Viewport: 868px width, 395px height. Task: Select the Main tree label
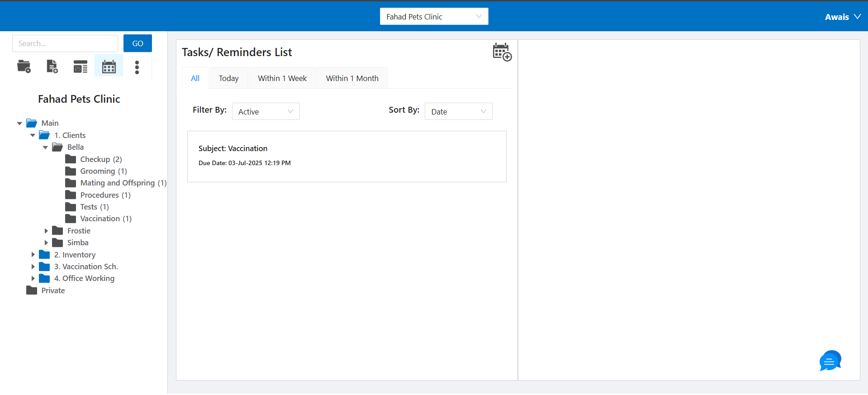pos(50,123)
